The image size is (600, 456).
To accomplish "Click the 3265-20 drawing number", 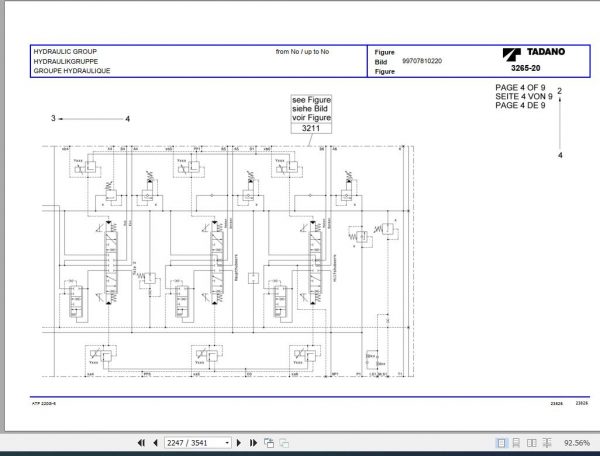I will coord(525,68).
